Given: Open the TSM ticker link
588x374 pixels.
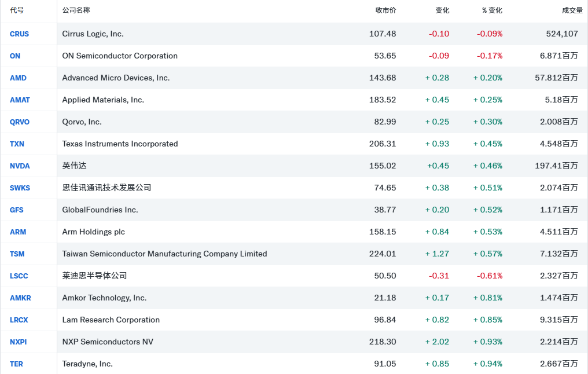Looking at the screenshot, I should [x=17, y=254].
